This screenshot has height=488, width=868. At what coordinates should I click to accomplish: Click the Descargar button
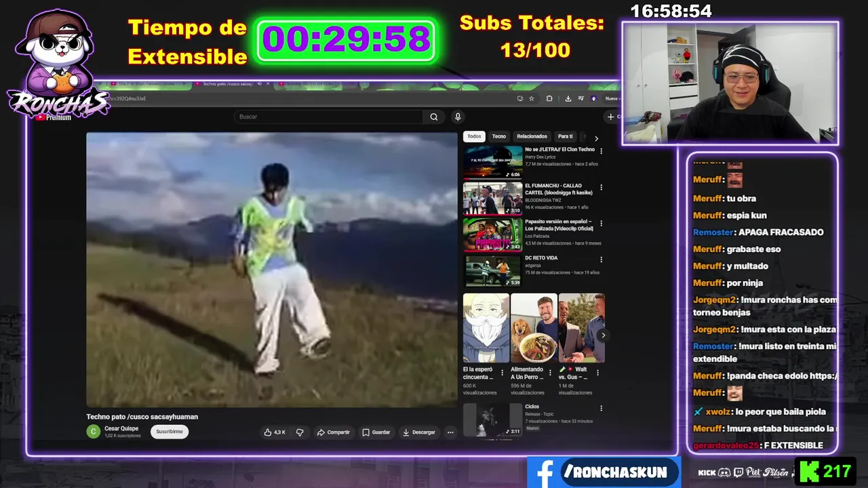(419, 432)
